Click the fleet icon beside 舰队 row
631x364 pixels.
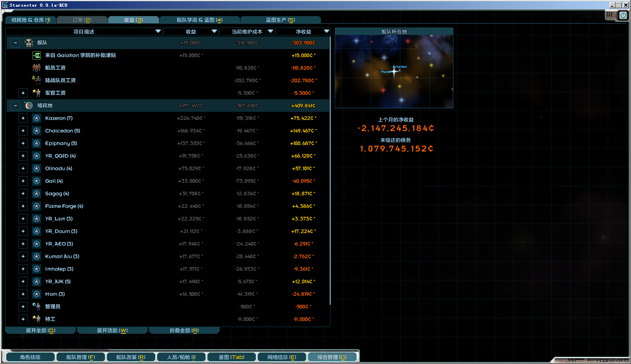[x=29, y=42]
